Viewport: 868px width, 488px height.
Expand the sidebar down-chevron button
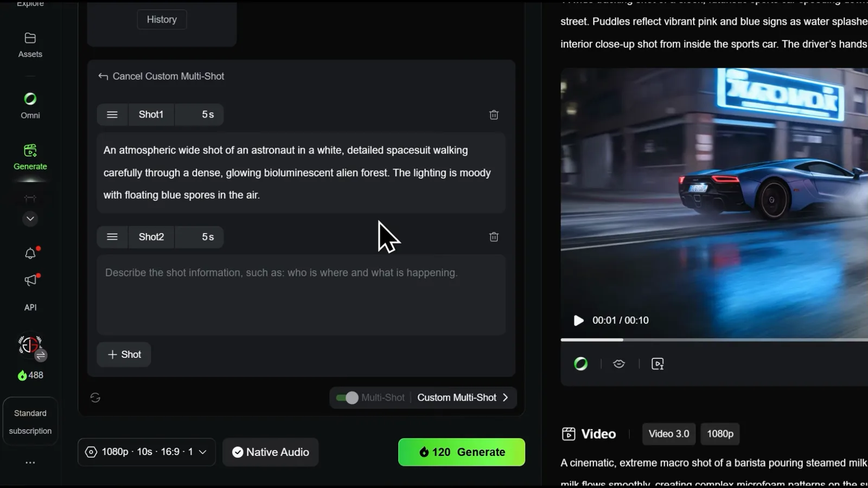coord(30,219)
